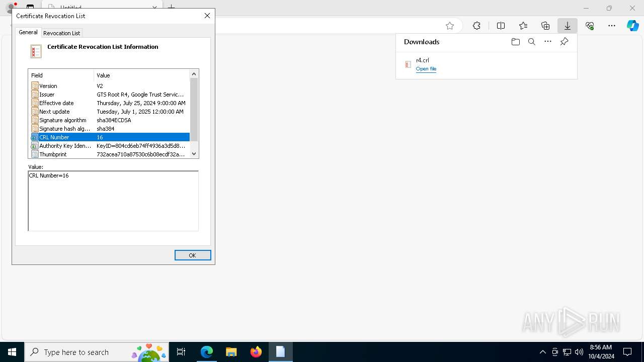Open the Copilot sidebar icon

pos(632,26)
